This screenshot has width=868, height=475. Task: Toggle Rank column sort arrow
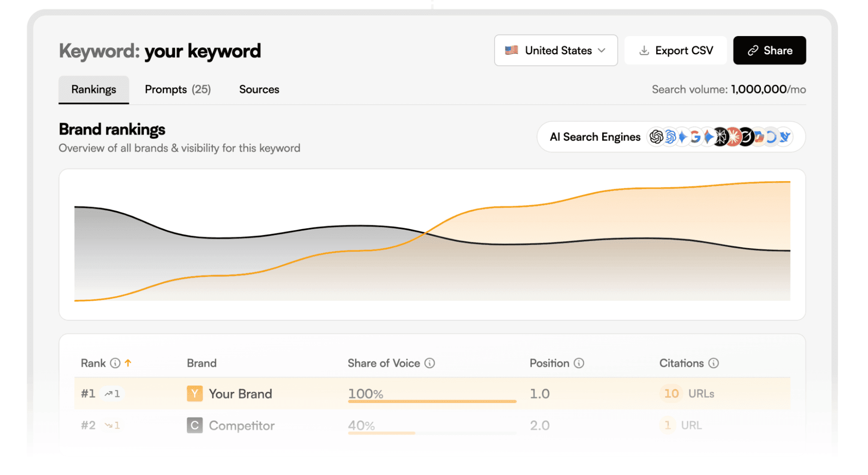pos(128,363)
